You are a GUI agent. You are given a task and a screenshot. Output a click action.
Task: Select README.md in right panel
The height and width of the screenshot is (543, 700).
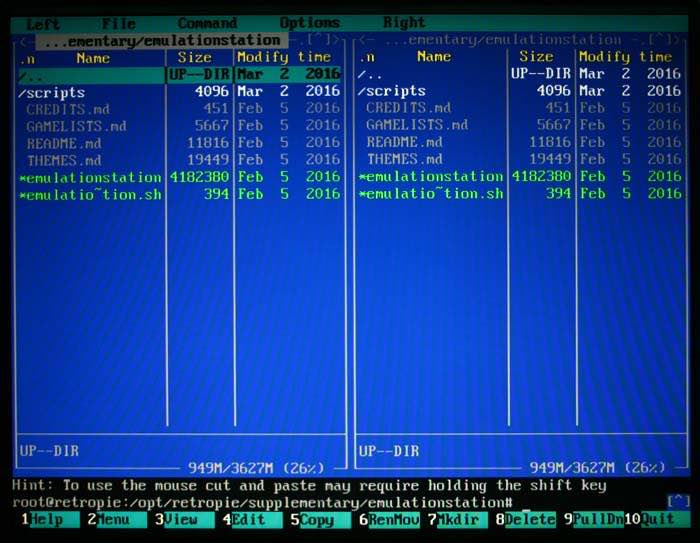[520, 142]
